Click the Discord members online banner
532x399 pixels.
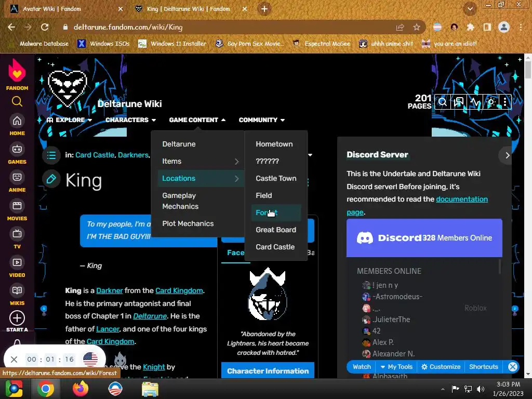point(424,238)
